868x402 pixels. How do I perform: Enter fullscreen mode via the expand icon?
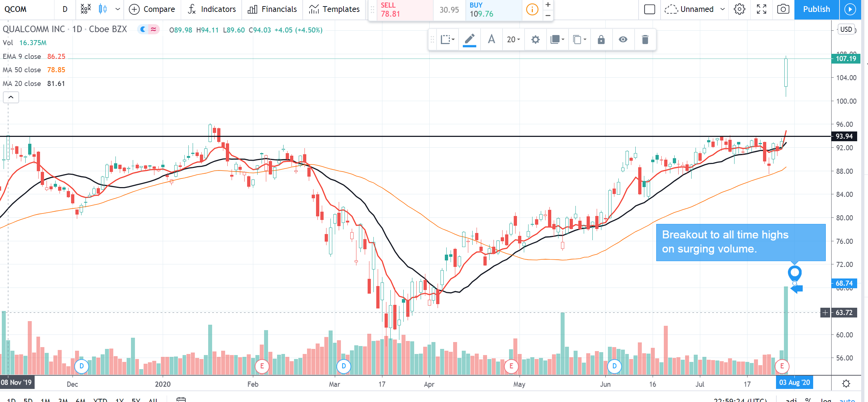pos(761,9)
